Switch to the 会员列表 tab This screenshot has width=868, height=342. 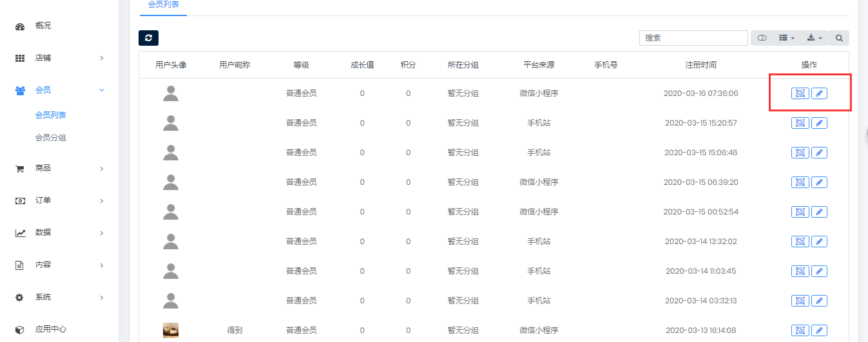point(163,5)
